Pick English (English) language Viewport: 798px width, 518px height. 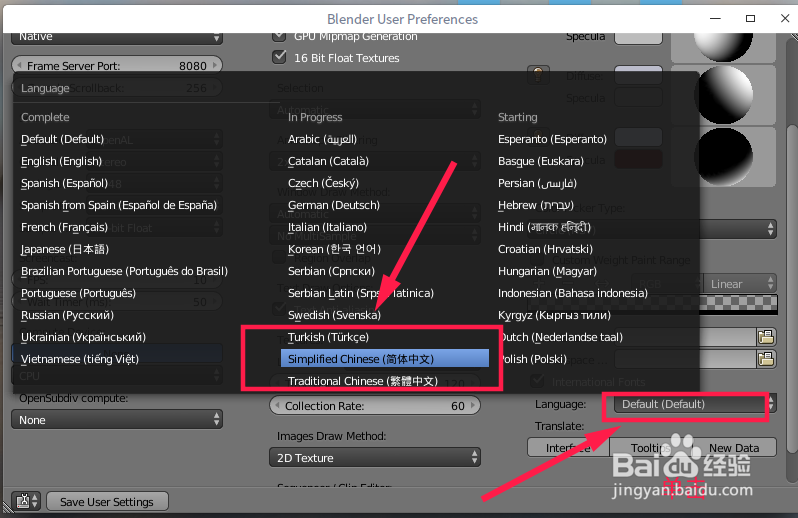point(62,161)
